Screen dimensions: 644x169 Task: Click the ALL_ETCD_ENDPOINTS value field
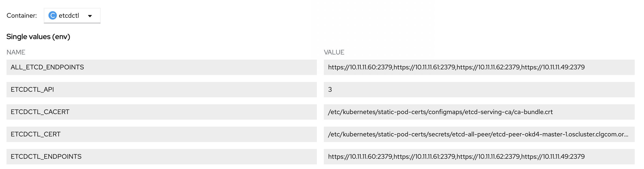coord(479,67)
